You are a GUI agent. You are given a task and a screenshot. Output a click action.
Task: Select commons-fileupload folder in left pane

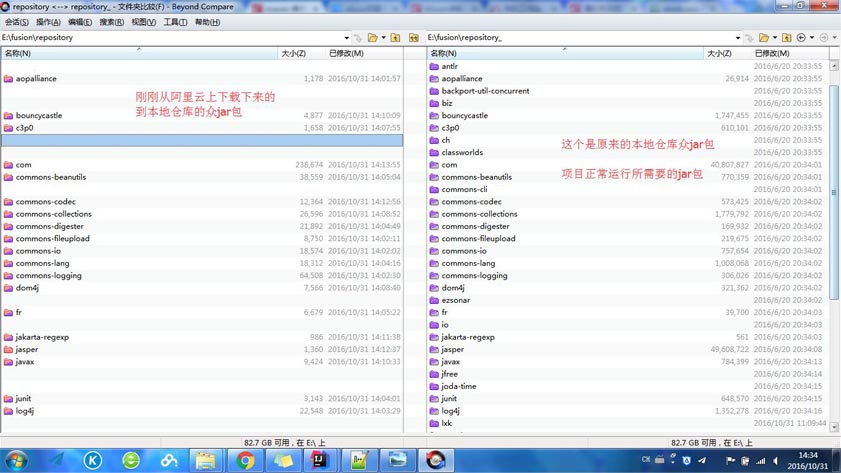pyautogui.click(x=53, y=239)
